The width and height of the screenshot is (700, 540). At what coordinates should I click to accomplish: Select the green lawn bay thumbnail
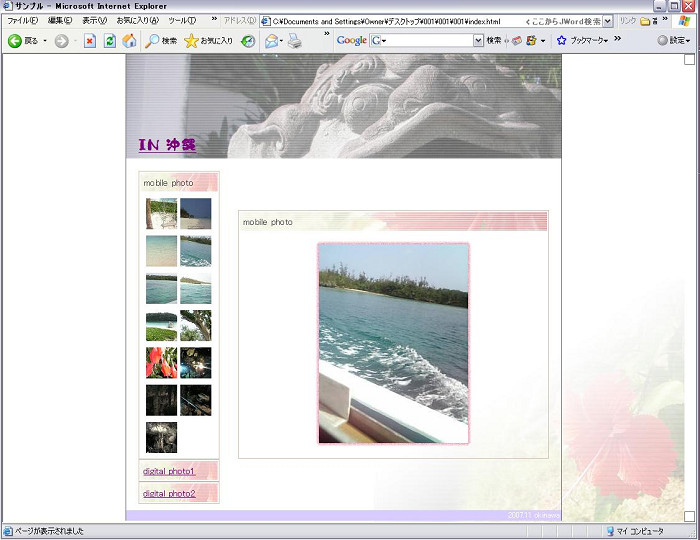point(162,325)
